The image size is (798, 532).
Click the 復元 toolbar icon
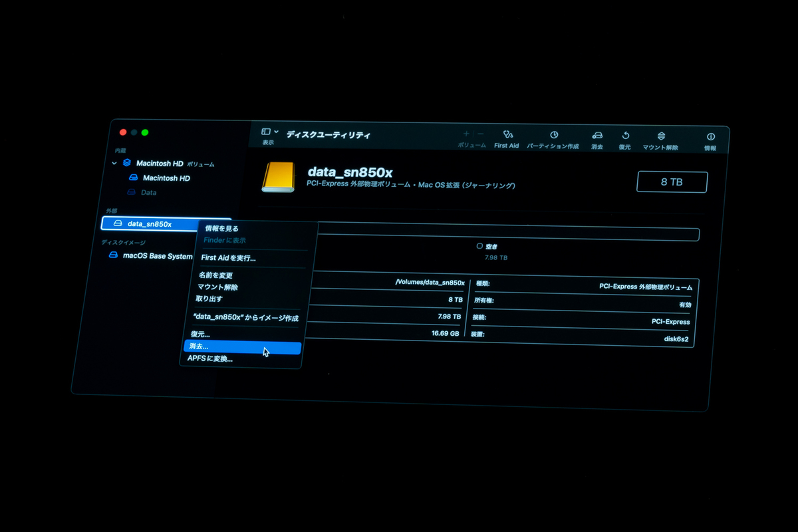pyautogui.click(x=625, y=135)
